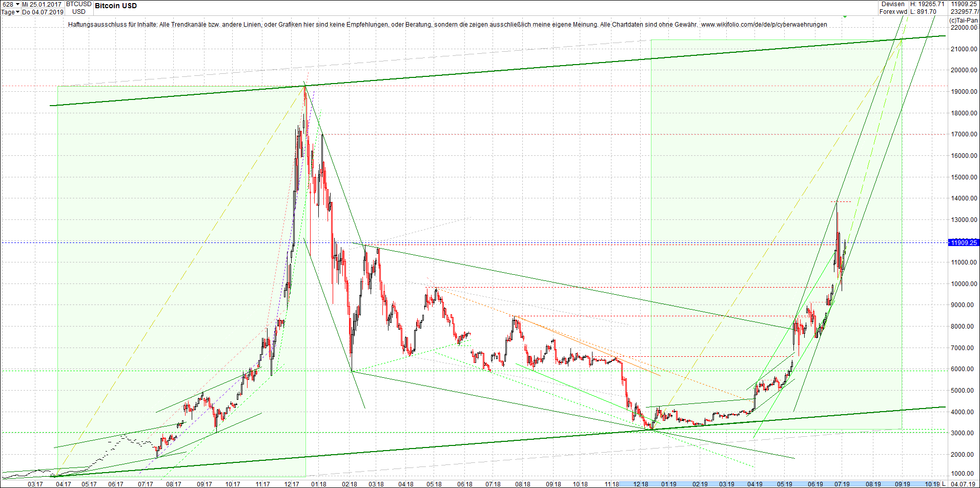Click the "Forex vwd" data source label
Viewport: 980px width, 488px height.
click(x=893, y=11)
